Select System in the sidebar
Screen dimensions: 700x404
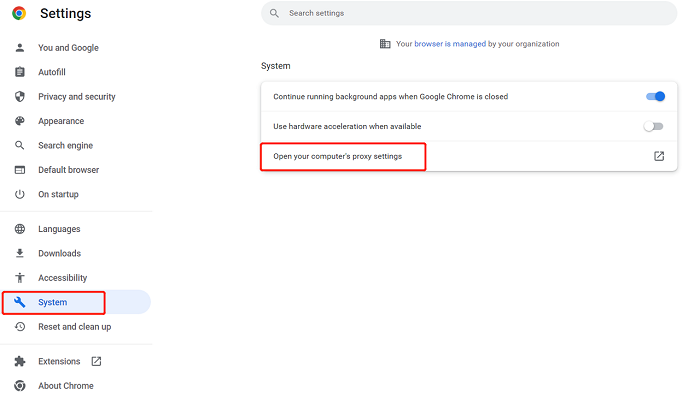pyautogui.click(x=53, y=302)
